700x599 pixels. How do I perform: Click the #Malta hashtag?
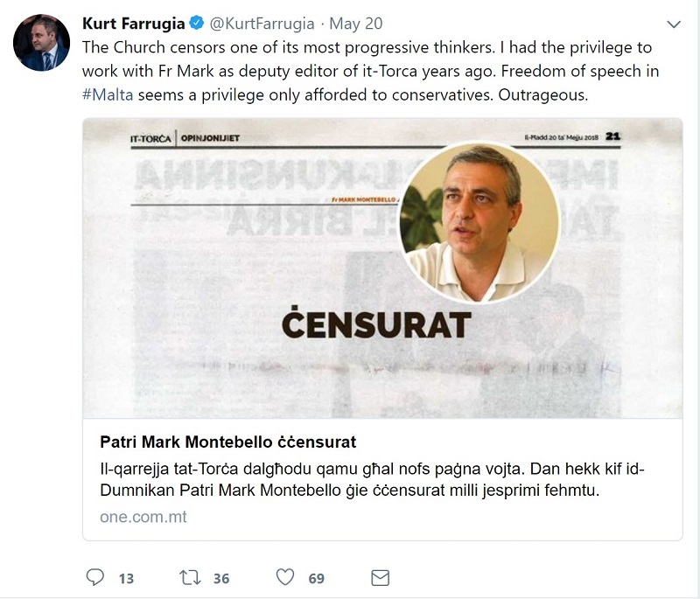pos(106,94)
